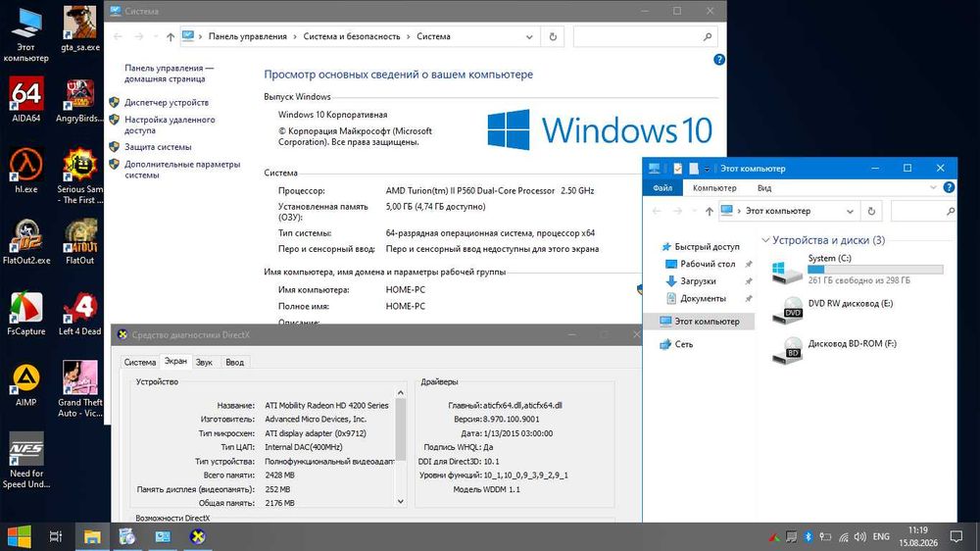
Task: Open Explorer address bar dropdown arrow
Action: click(x=850, y=212)
